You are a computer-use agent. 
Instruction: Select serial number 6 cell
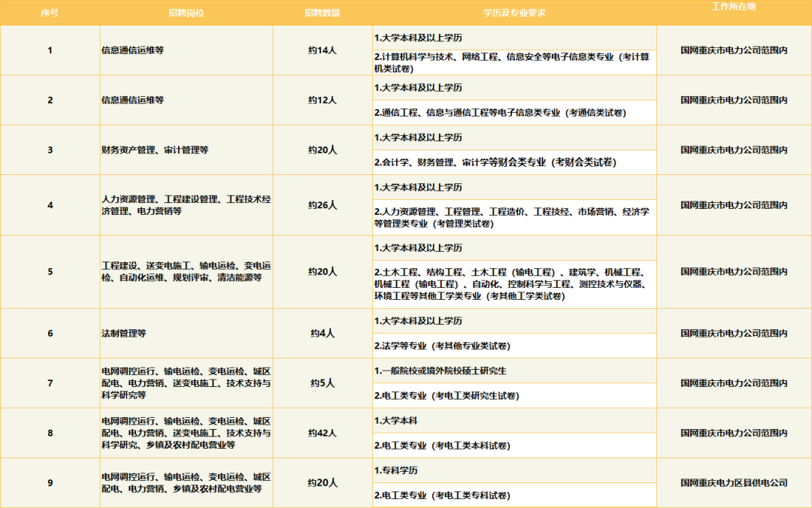(x=50, y=333)
